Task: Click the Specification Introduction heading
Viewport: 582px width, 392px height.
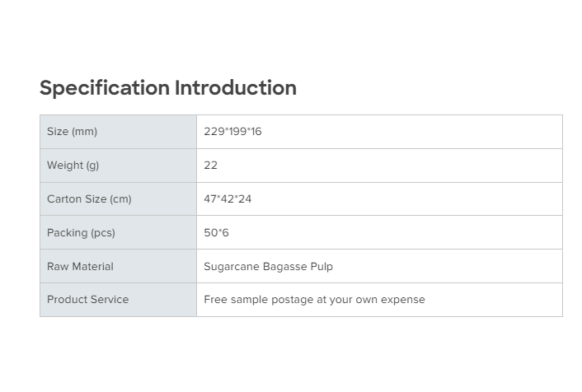Action: (x=168, y=88)
